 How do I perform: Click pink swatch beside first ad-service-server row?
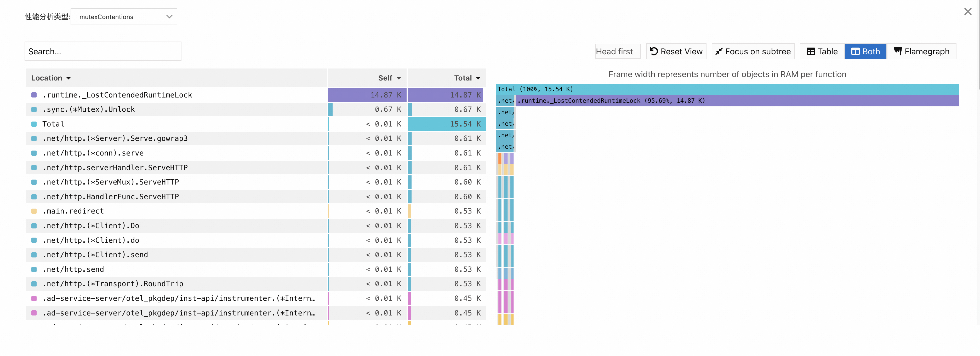[34, 298]
